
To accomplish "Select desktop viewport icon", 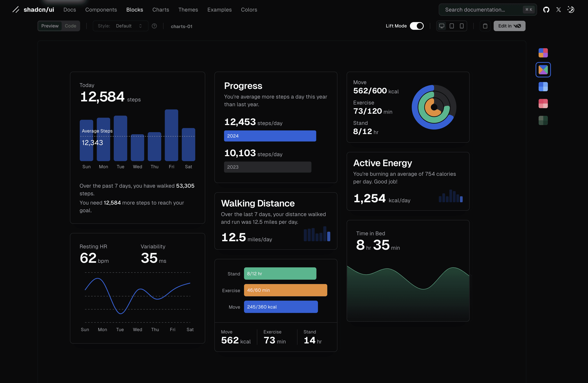I will (x=442, y=26).
